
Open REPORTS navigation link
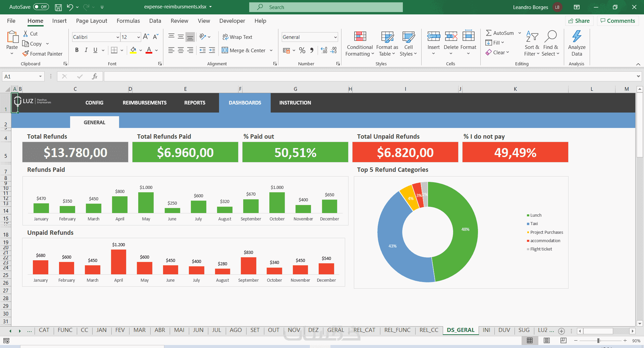(x=195, y=103)
